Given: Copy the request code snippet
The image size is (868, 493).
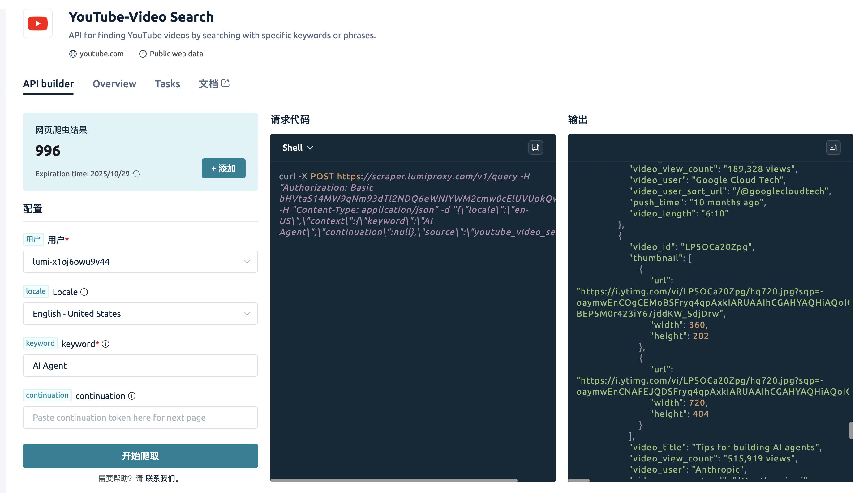Looking at the screenshot, I should (x=535, y=147).
